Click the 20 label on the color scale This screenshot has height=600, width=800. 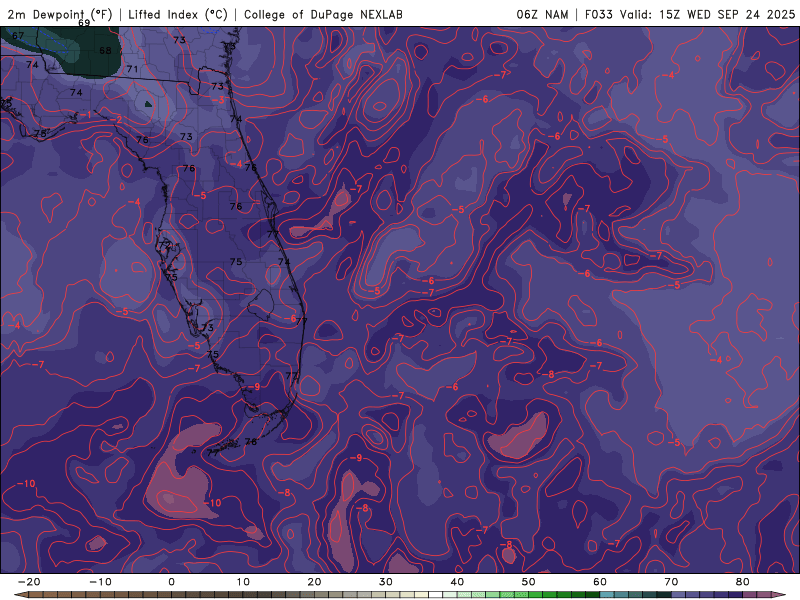pyautogui.click(x=314, y=582)
